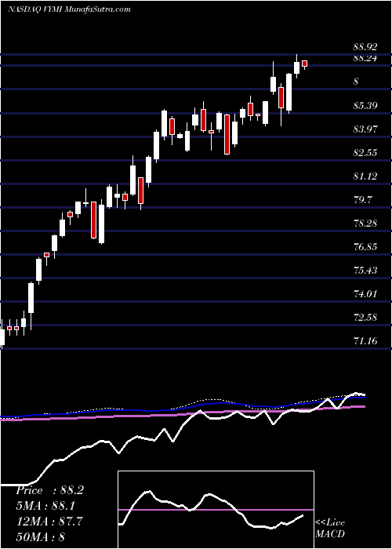Click the pink signal line inside MACD inset

click(x=216, y=510)
